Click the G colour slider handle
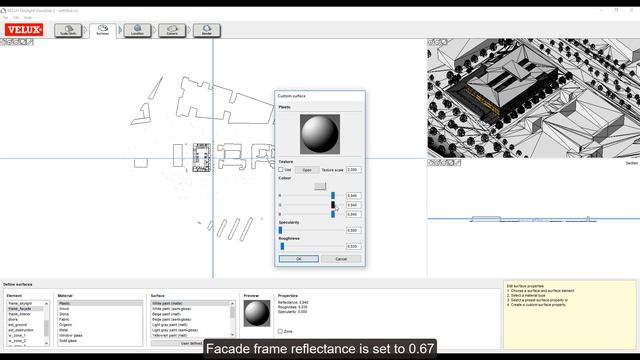 [333, 205]
